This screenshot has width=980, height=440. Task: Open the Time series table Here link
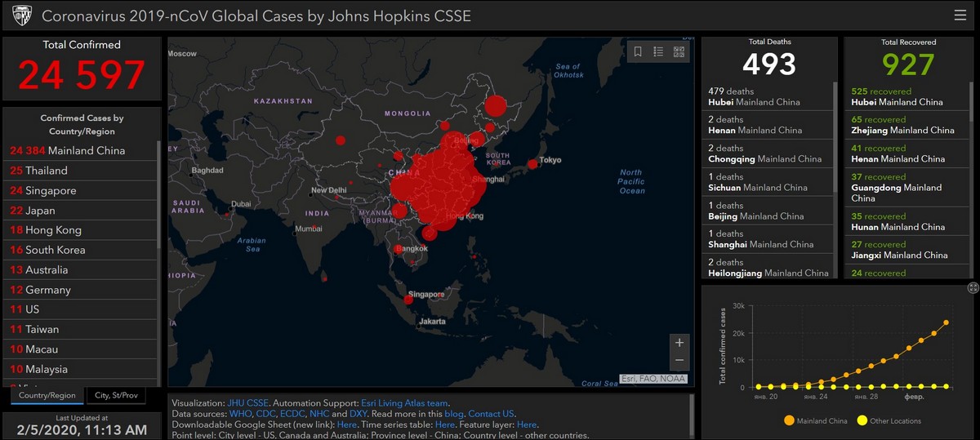445,424
